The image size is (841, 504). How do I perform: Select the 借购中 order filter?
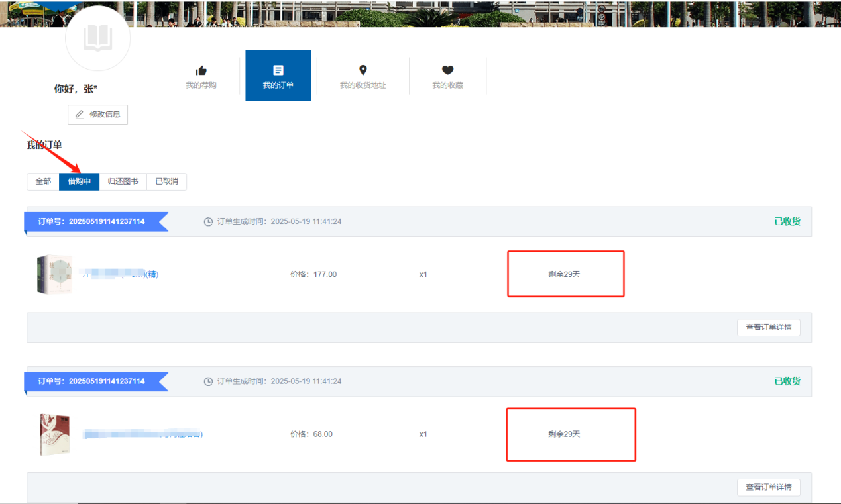click(79, 181)
